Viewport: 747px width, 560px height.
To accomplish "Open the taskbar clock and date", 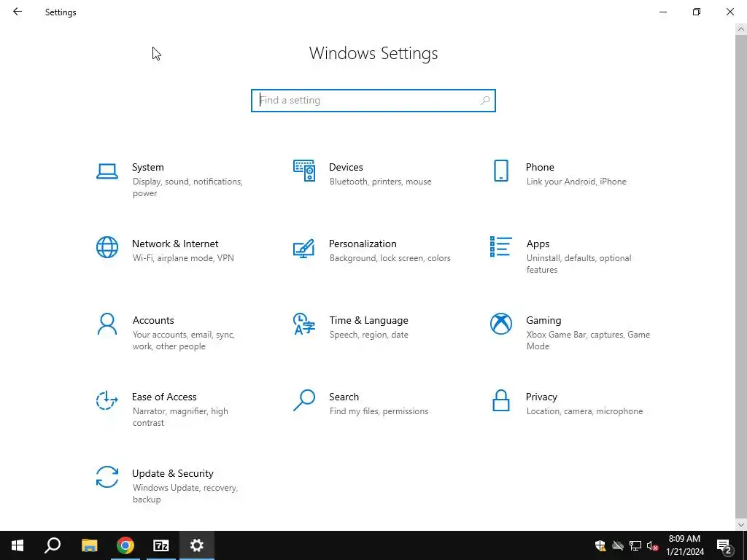I will pos(684,545).
